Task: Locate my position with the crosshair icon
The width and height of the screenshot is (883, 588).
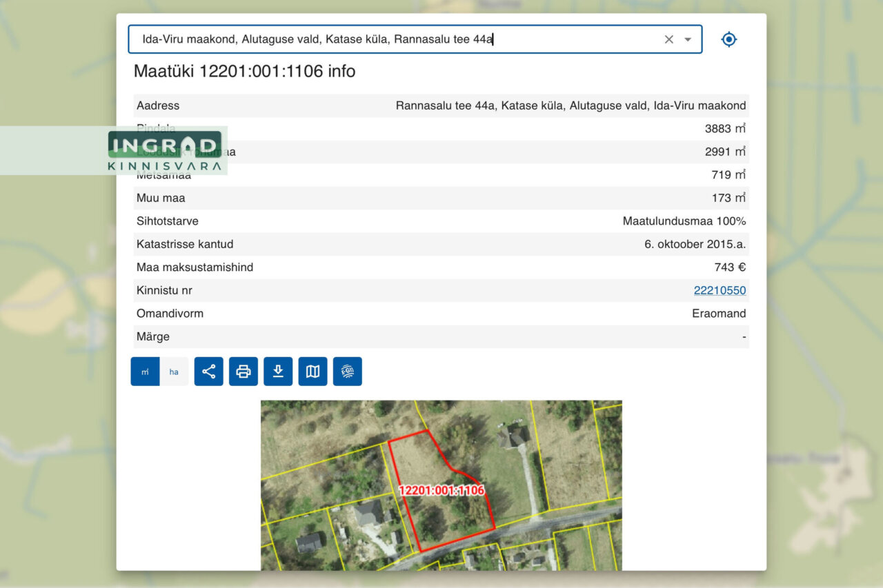Action: (729, 39)
